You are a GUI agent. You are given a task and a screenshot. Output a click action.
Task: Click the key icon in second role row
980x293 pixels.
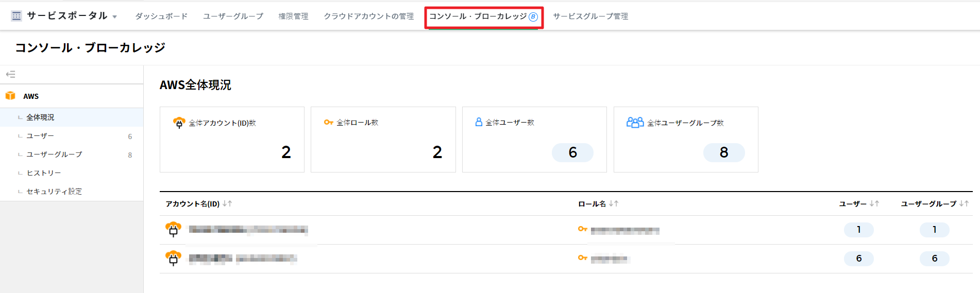pyautogui.click(x=582, y=258)
